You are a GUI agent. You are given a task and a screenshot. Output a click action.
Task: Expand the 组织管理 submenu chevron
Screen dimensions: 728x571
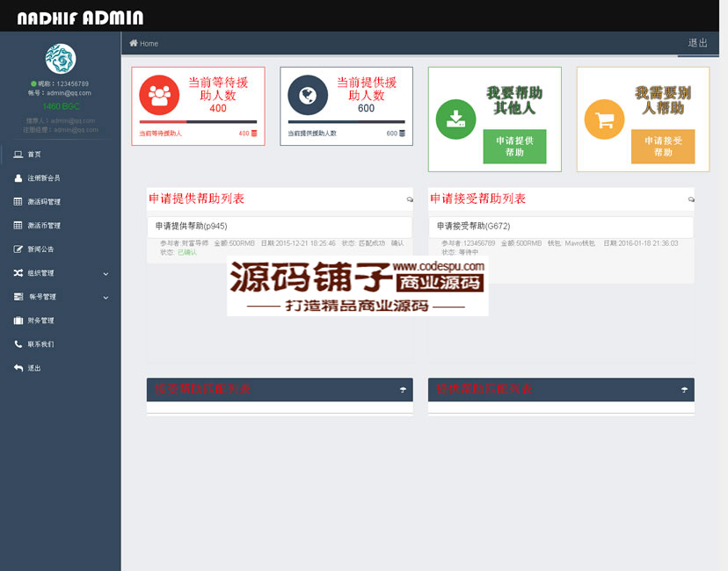point(106,274)
